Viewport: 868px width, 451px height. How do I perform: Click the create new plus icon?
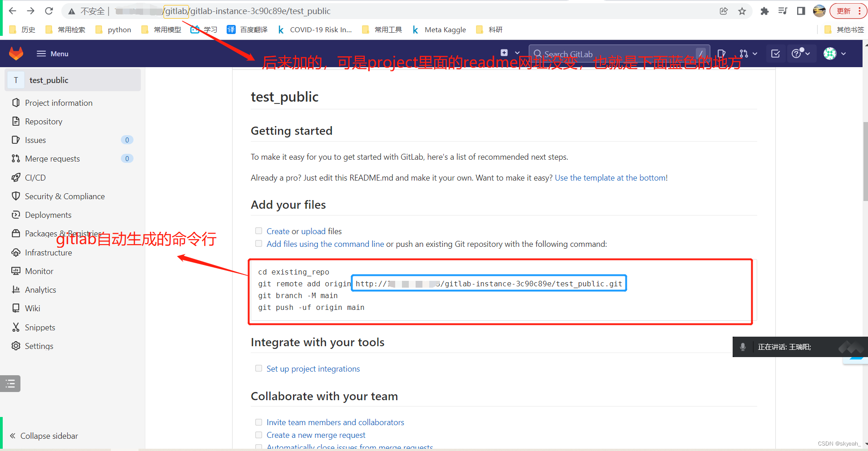(504, 53)
